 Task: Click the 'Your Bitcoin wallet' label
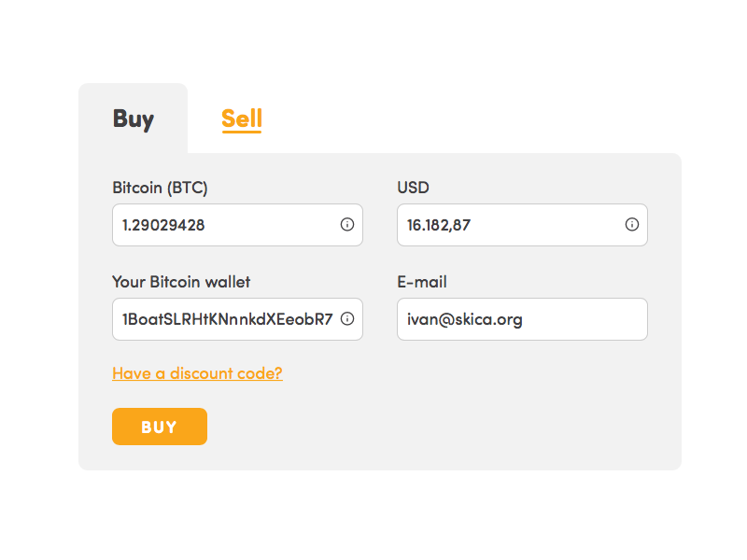pyautogui.click(x=181, y=282)
